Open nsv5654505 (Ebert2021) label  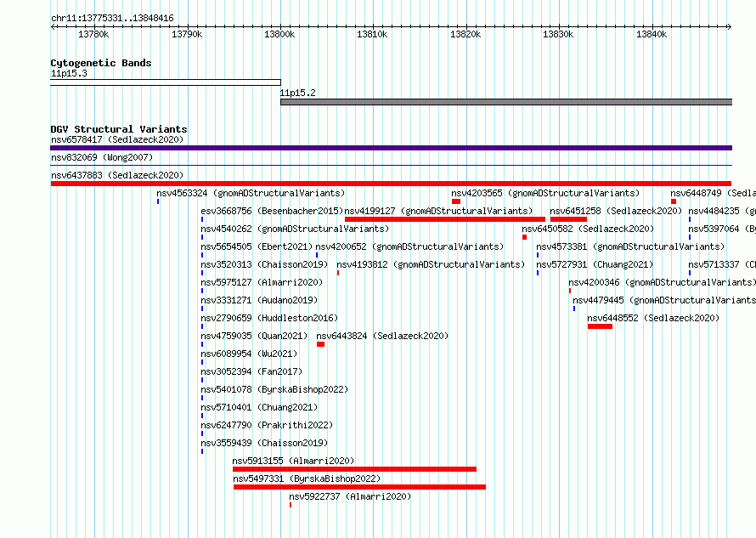click(257, 246)
